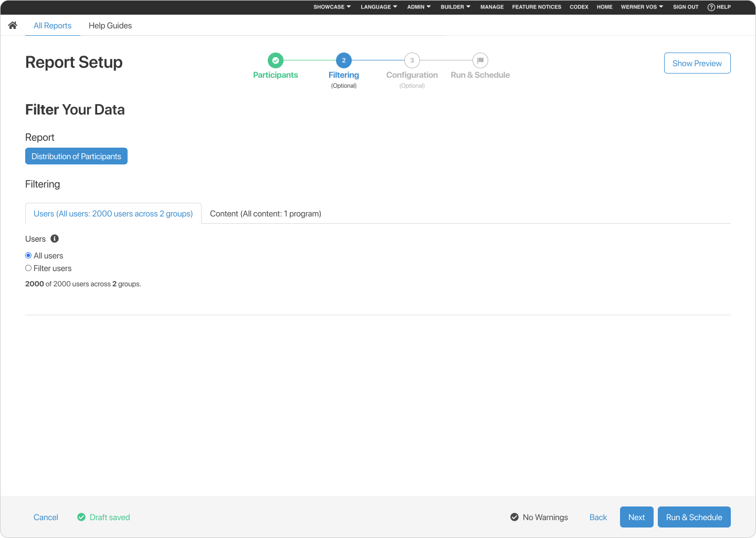Open the ADMIN dropdown menu
The height and width of the screenshot is (538, 756).
(418, 7)
